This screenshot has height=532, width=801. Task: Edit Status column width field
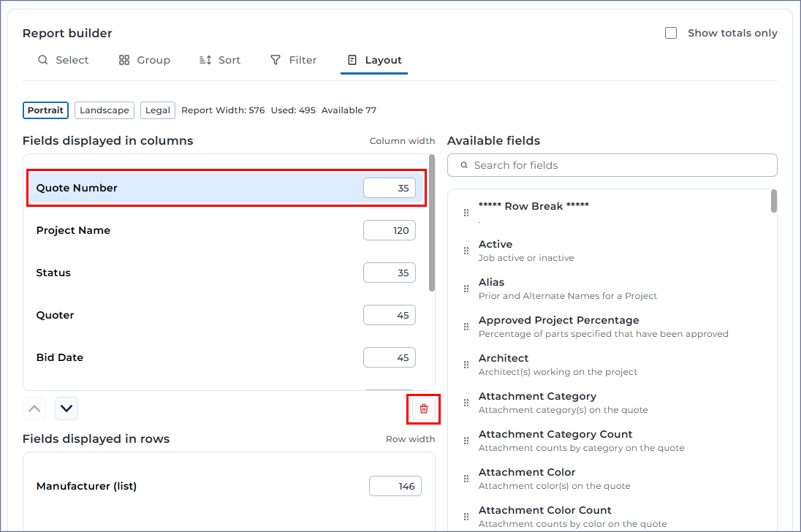390,273
